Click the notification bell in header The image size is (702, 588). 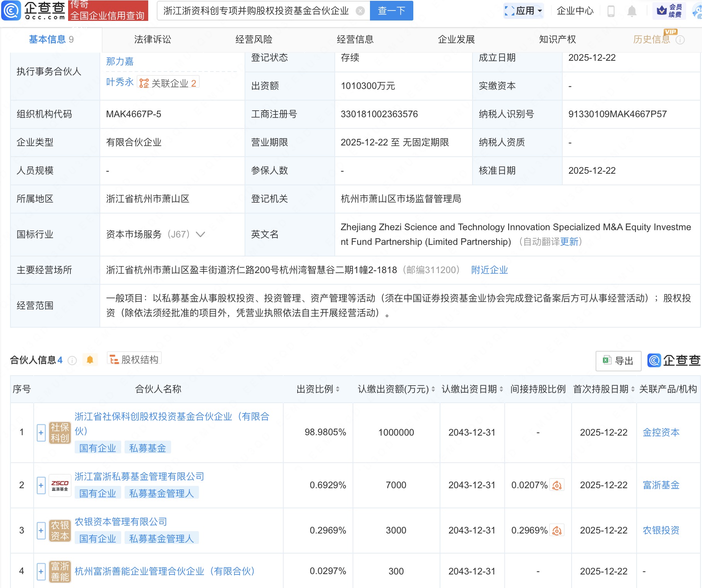click(632, 11)
